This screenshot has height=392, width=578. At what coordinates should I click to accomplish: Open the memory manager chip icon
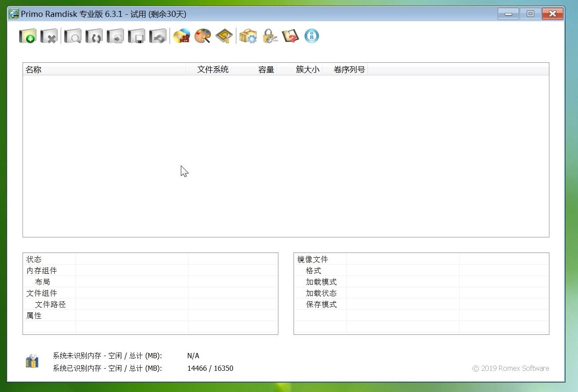[224, 36]
